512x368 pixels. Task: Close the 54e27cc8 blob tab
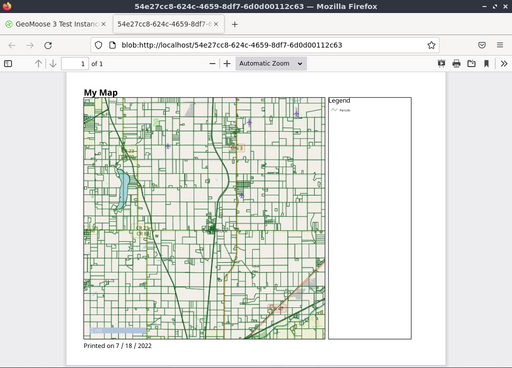tap(216, 24)
